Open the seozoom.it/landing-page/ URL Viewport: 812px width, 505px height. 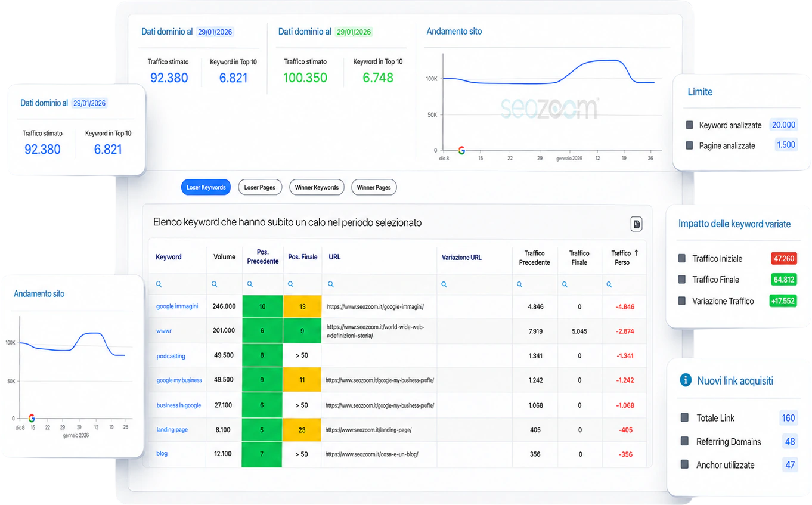tap(368, 430)
